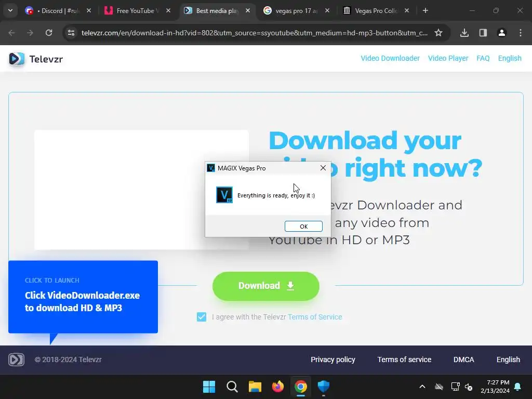Click the Televzr logo in header
The width and height of the screenshot is (532, 399).
(36, 59)
